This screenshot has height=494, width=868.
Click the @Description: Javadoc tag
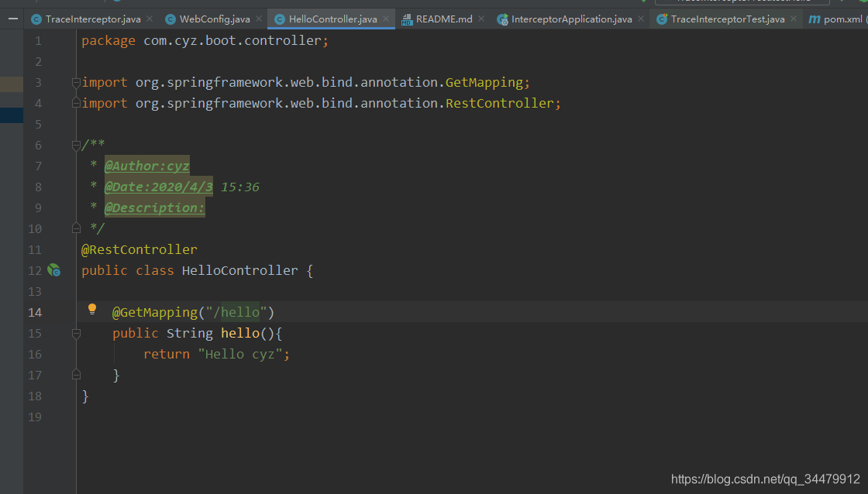point(155,208)
